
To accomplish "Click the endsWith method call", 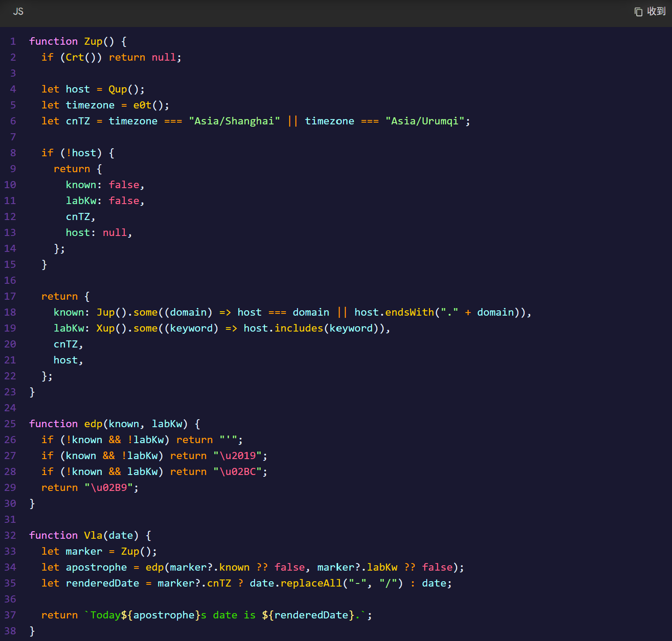I will point(410,313).
